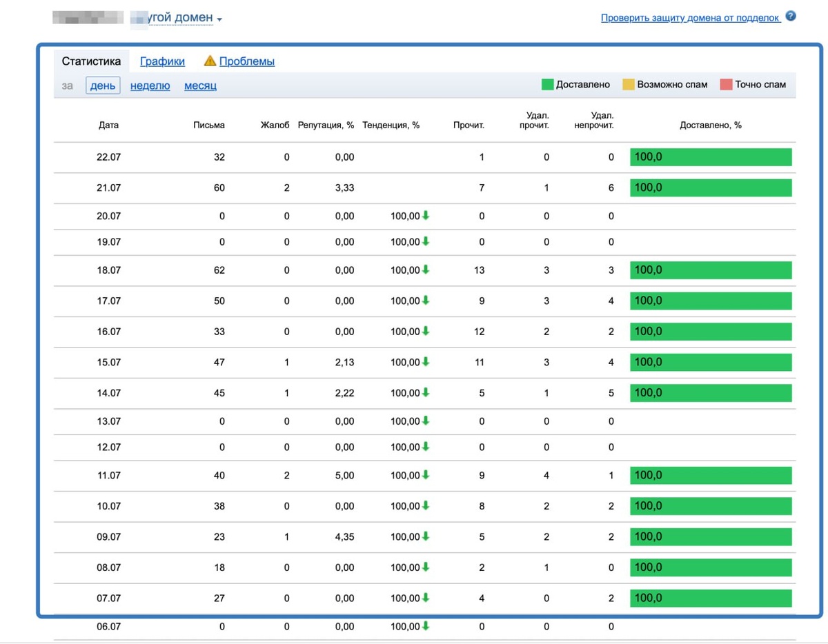This screenshot has width=828, height=644.
Task: Select the неделю period filter
Action: [x=150, y=85]
